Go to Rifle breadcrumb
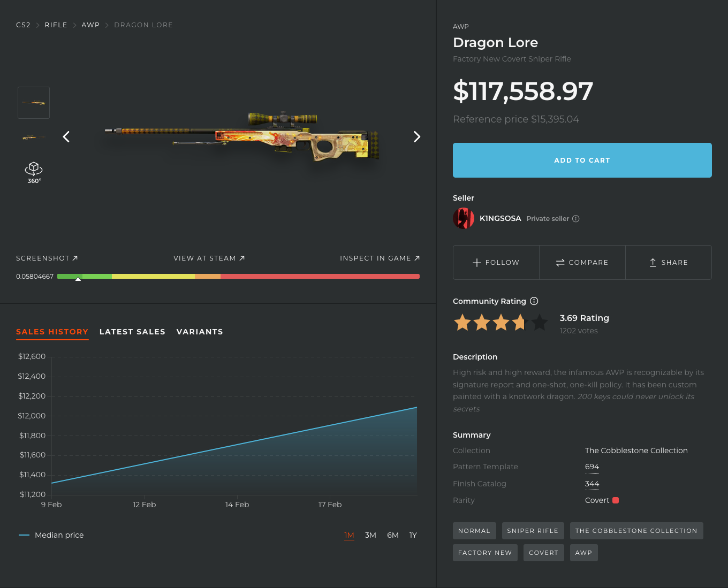 (x=56, y=25)
